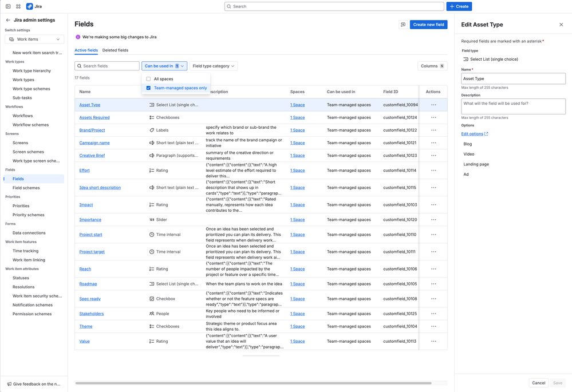Check the All spaces checkbox
The height and width of the screenshot is (392, 572).
[148, 79]
